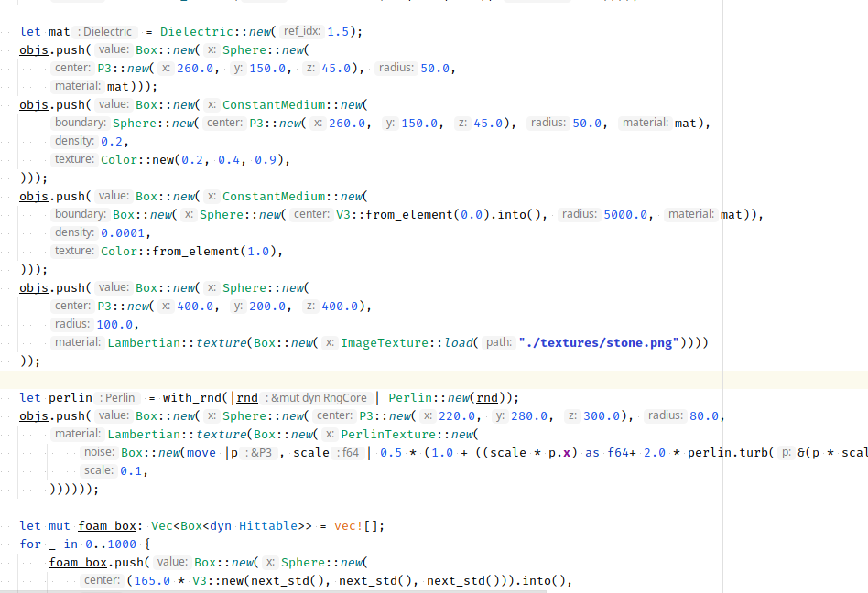Click the 'path:' parameter hint

point(499,342)
